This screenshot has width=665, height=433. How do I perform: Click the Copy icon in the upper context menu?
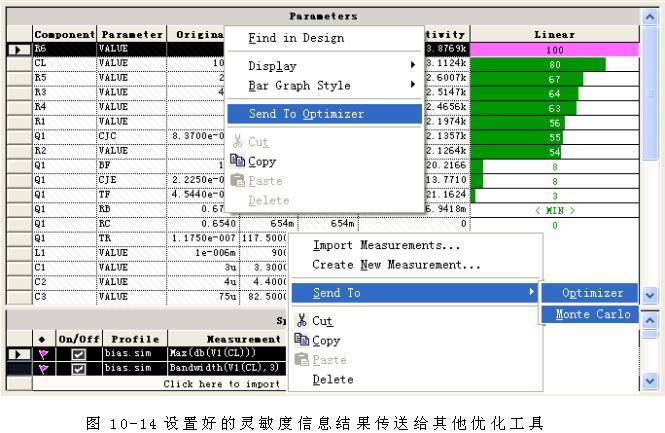237,162
